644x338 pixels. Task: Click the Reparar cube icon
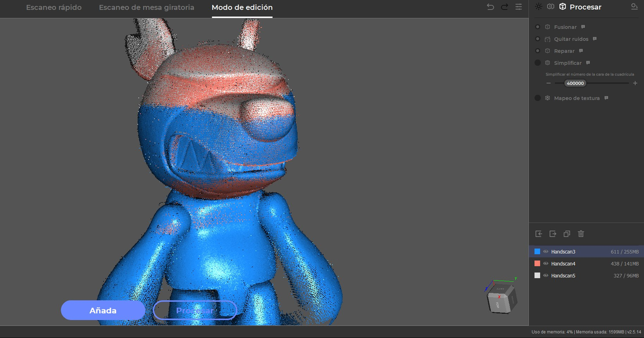pos(547,51)
